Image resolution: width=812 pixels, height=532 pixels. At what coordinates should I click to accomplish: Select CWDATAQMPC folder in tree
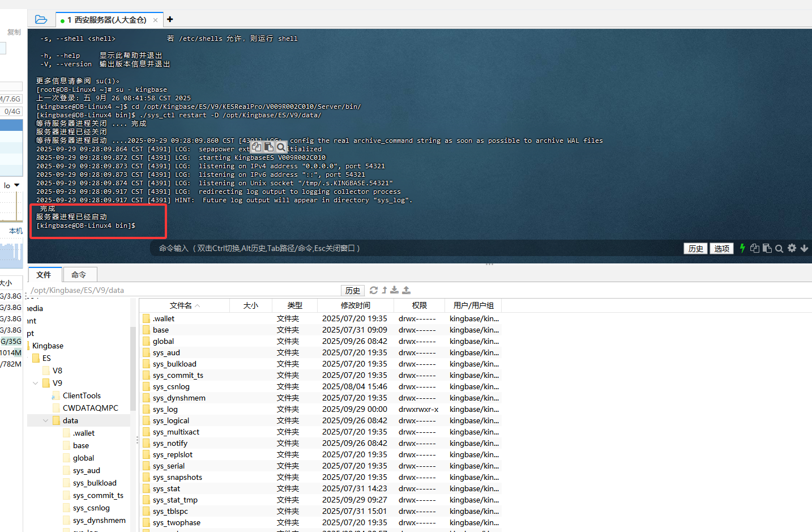[x=91, y=408]
